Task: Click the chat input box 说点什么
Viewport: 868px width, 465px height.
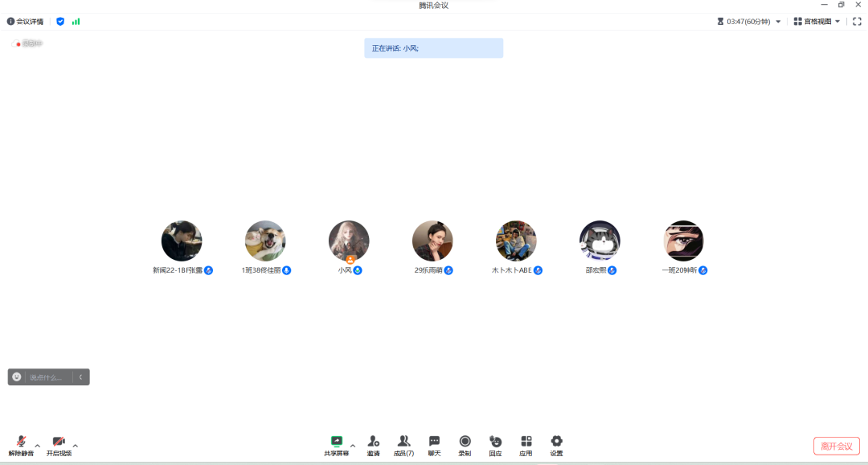Action: click(x=48, y=377)
